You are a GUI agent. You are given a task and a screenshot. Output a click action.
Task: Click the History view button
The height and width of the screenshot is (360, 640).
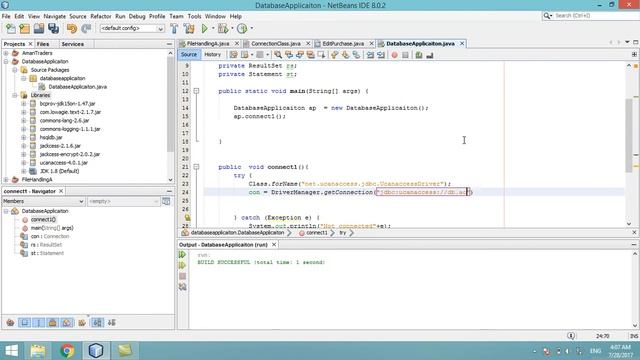tap(212, 55)
